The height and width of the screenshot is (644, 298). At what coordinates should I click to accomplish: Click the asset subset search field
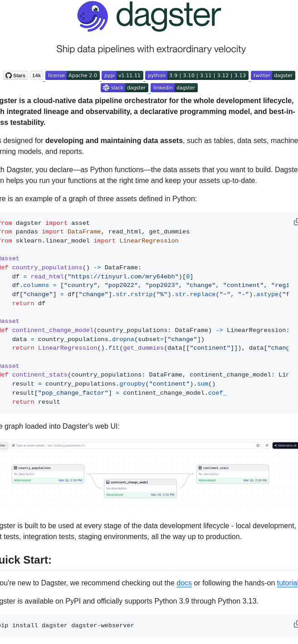(x=132, y=446)
